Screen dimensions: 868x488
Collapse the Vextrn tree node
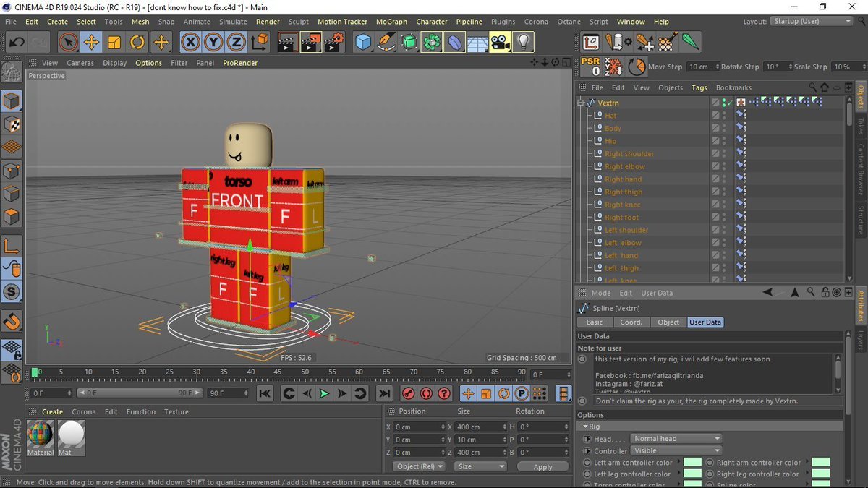point(580,103)
